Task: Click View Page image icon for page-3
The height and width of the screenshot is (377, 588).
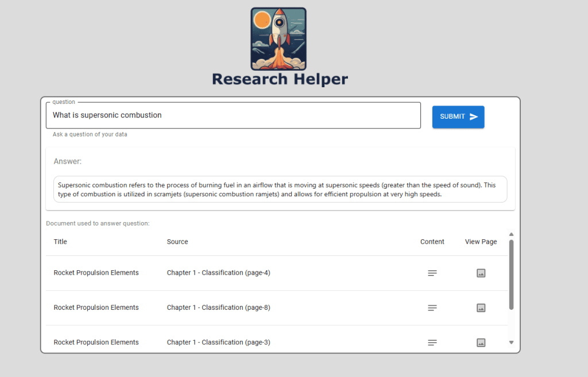Action: point(481,343)
